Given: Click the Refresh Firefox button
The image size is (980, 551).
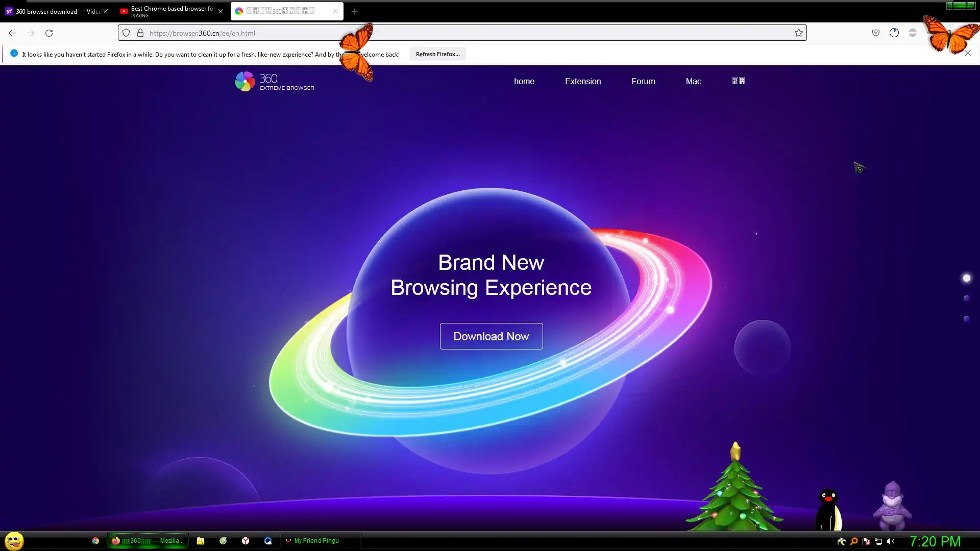Looking at the screenshot, I should [x=437, y=54].
